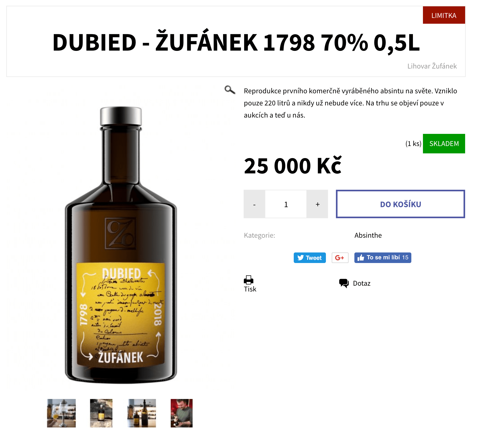Increase quantity with the plus button

click(x=317, y=204)
